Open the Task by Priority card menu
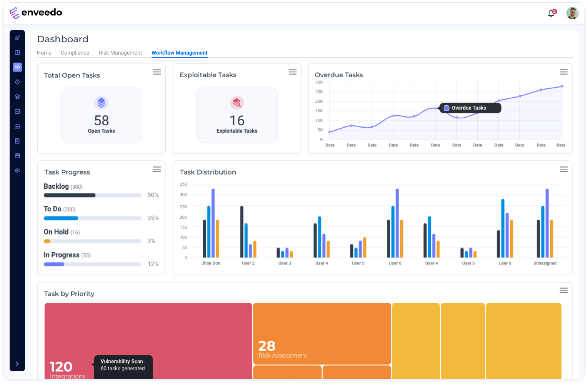The image size is (588, 384). 563,291
